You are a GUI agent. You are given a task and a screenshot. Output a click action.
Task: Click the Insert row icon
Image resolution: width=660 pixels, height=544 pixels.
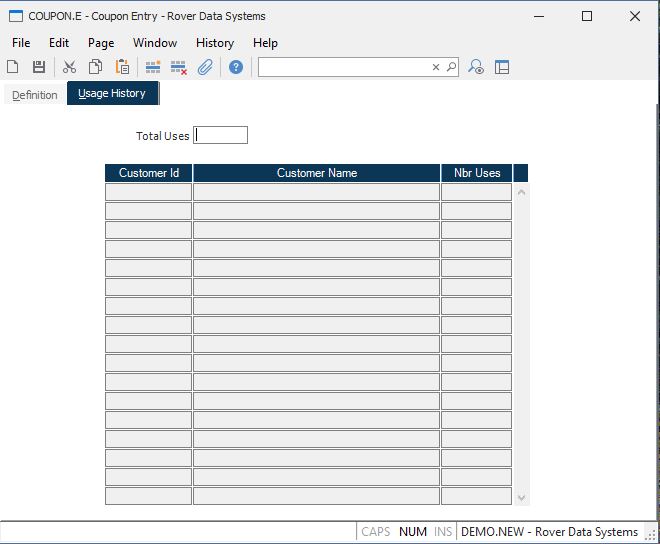tap(153, 67)
